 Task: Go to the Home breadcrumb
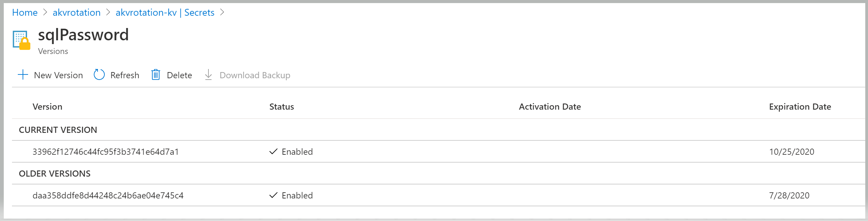(x=25, y=13)
